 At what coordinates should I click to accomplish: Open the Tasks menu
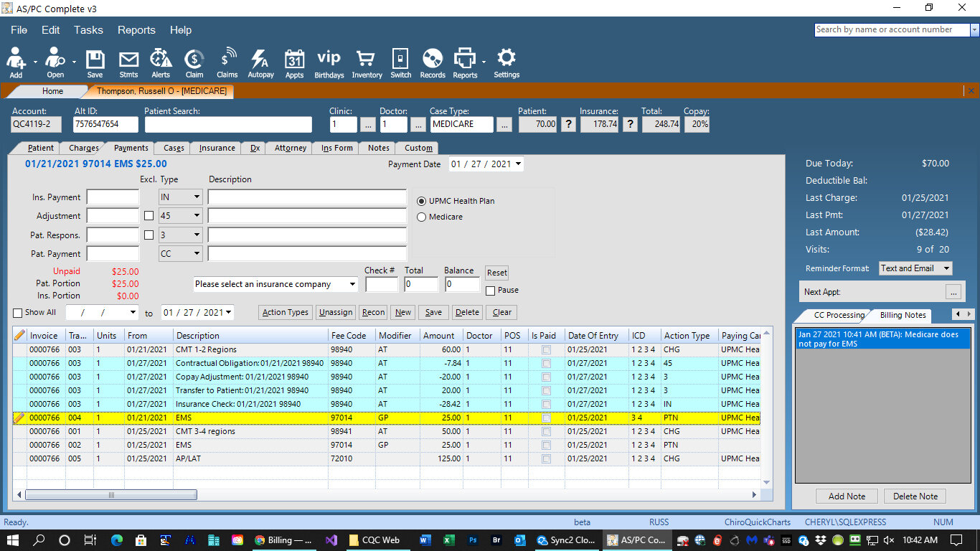coord(88,30)
